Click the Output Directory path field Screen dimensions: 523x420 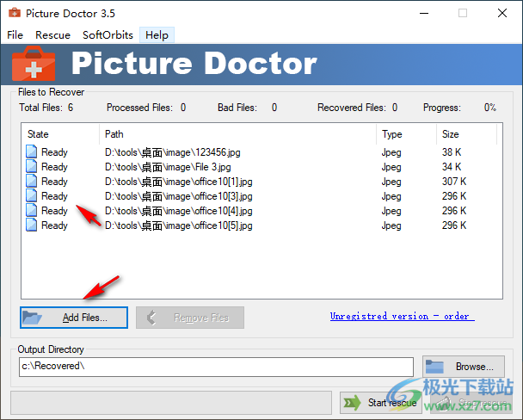coord(216,367)
